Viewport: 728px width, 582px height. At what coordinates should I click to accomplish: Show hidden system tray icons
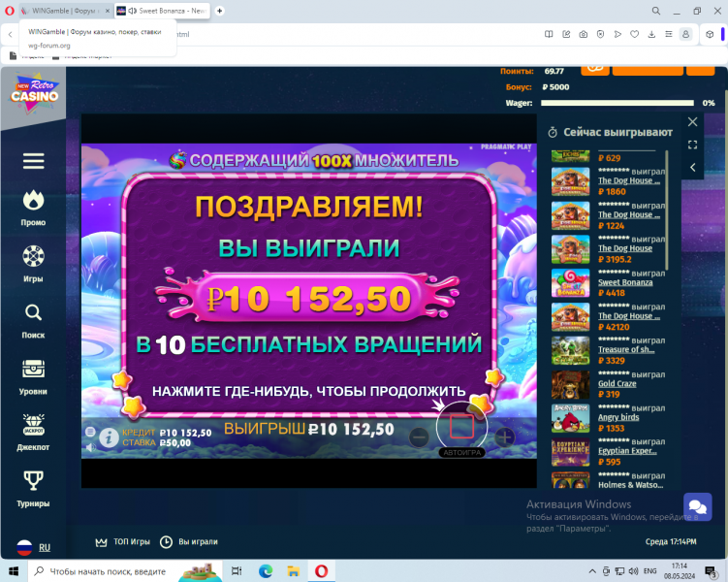(592, 571)
